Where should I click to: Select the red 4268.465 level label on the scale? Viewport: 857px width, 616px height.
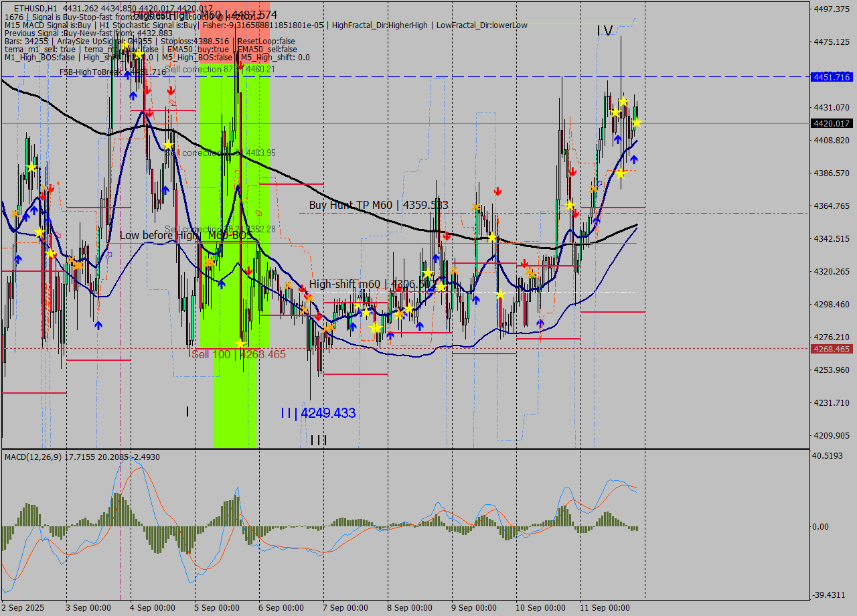[x=830, y=349]
